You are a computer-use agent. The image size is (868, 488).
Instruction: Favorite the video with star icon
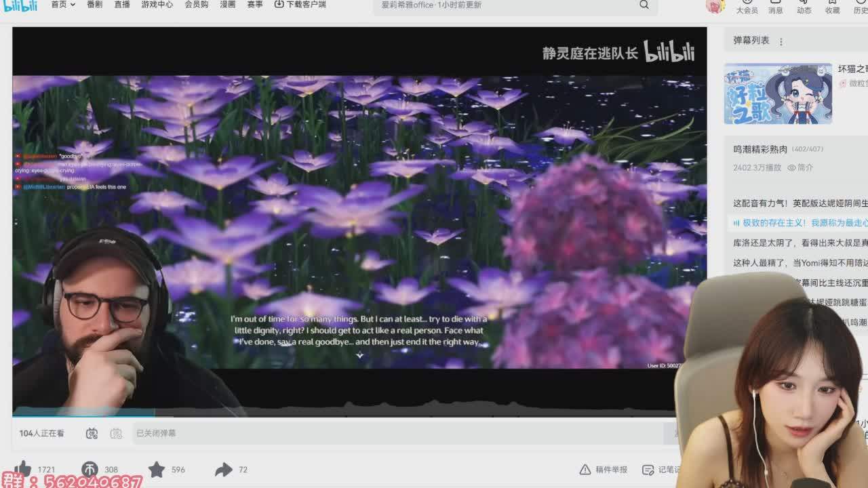click(157, 469)
